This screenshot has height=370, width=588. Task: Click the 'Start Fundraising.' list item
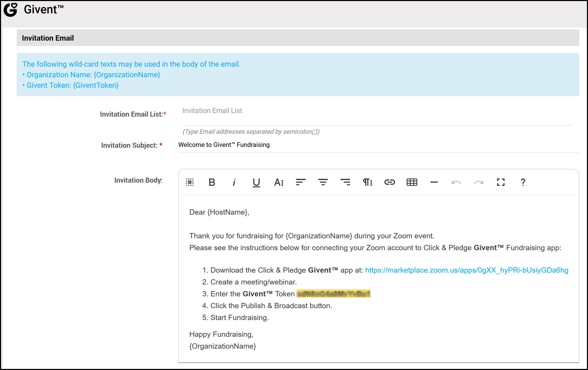pyautogui.click(x=240, y=318)
